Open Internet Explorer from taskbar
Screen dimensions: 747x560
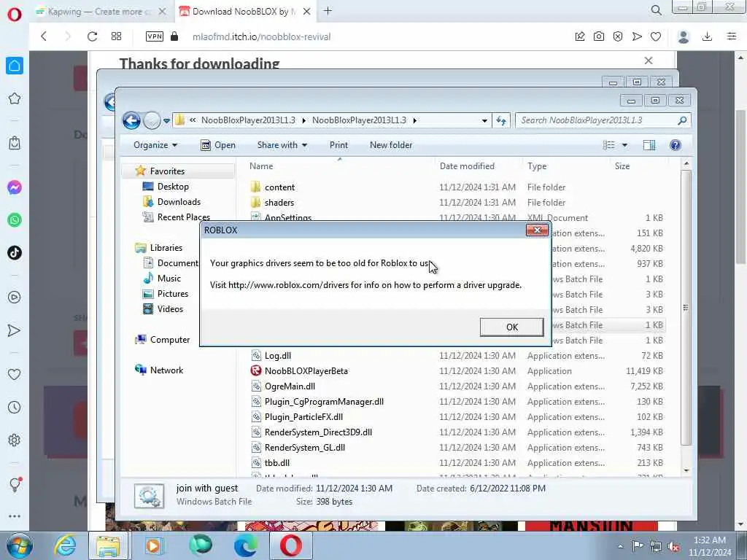tap(65, 545)
